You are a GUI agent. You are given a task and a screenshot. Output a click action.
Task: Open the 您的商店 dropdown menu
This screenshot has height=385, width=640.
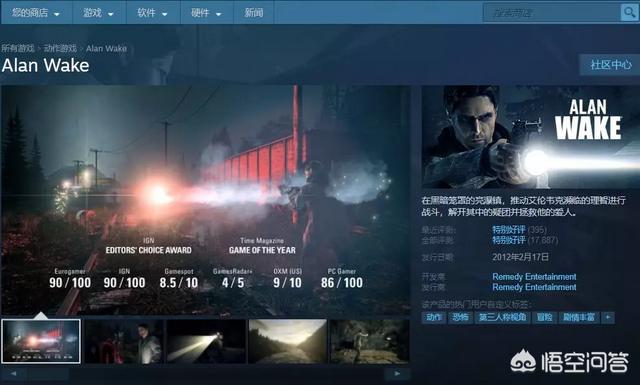[x=36, y=13]
